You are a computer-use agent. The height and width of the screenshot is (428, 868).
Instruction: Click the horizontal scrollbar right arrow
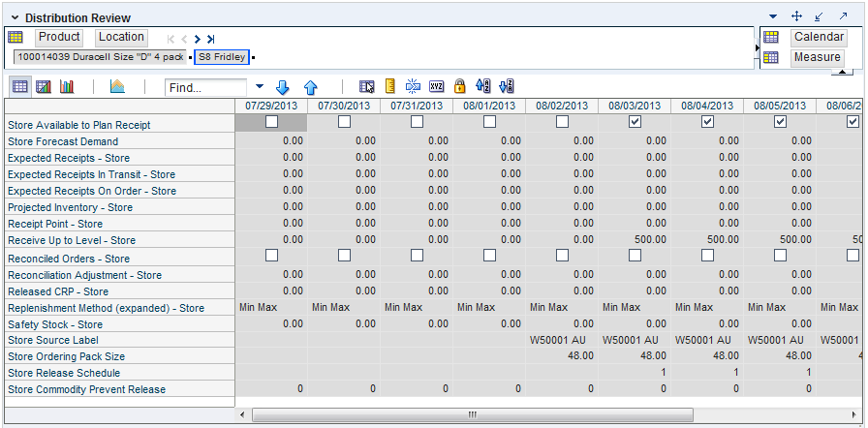click(855, 414)
